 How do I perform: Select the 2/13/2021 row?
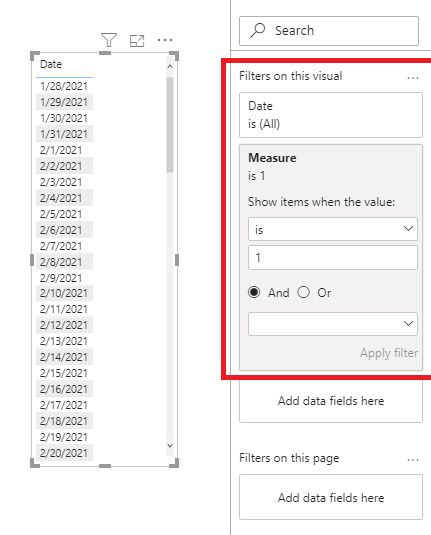pos(64,341)
